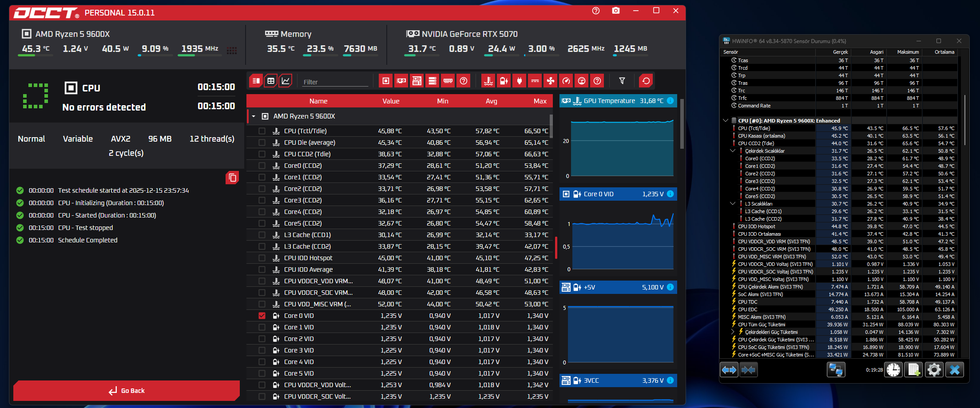
Task: Open info for the Core 0 VID graph
Action: [x=671, y=194]
